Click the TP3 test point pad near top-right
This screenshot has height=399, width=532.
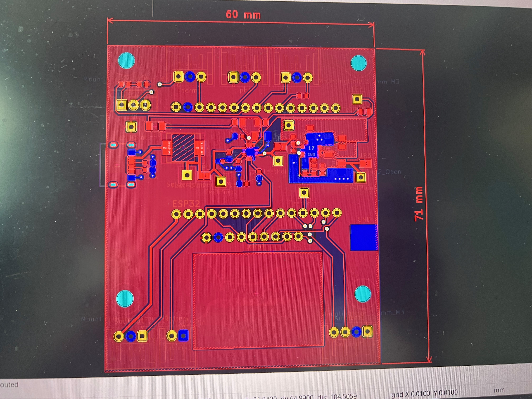(x=357, y=99)
